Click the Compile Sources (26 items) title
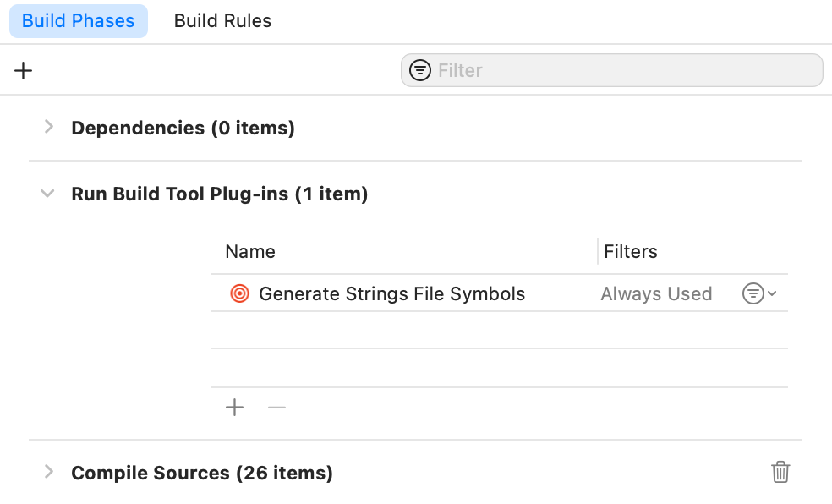This screenshot has width=832, height=504. (x=201, y=473)
